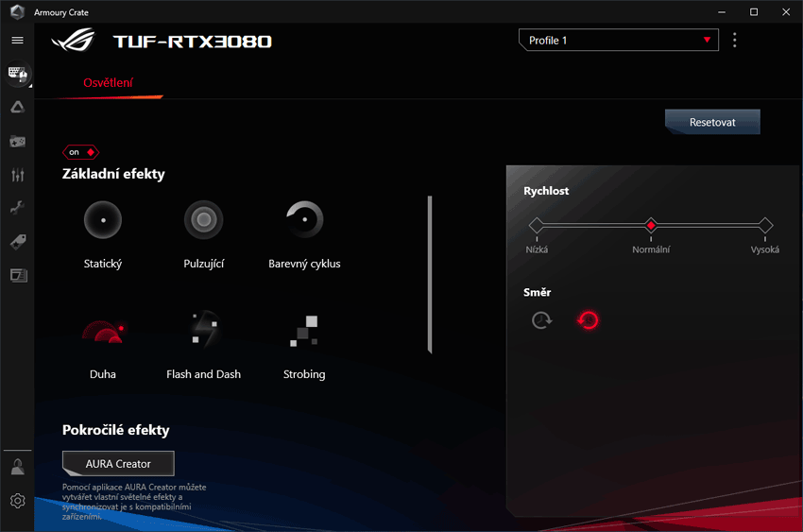The image size is (803, 532).
Task: Set speed slider to Vysoká
Action: pyautogui.click(x=765, y=225)
